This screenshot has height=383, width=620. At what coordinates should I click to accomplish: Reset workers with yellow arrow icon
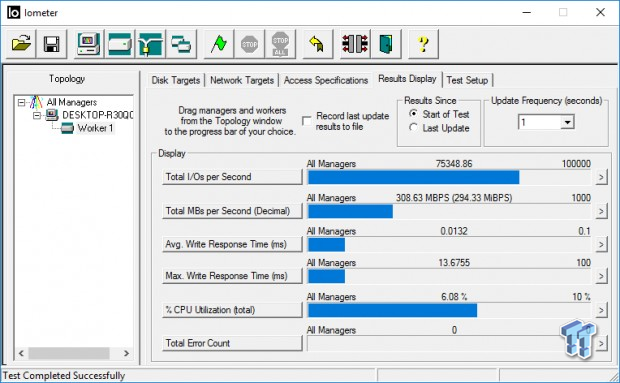pyautogui.click(x=318, y=44)
